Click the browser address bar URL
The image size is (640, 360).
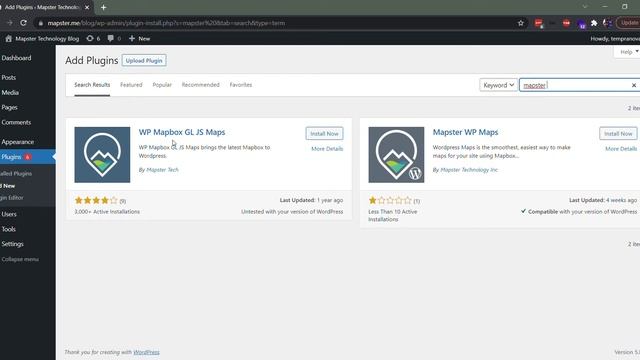tap(166, 23)
